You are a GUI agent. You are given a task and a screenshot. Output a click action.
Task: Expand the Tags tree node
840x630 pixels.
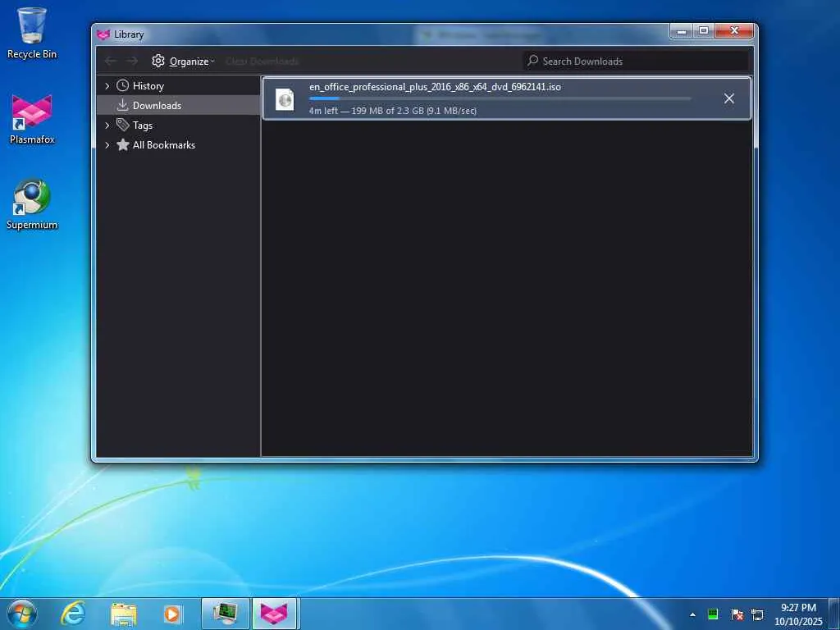point(107,126)
